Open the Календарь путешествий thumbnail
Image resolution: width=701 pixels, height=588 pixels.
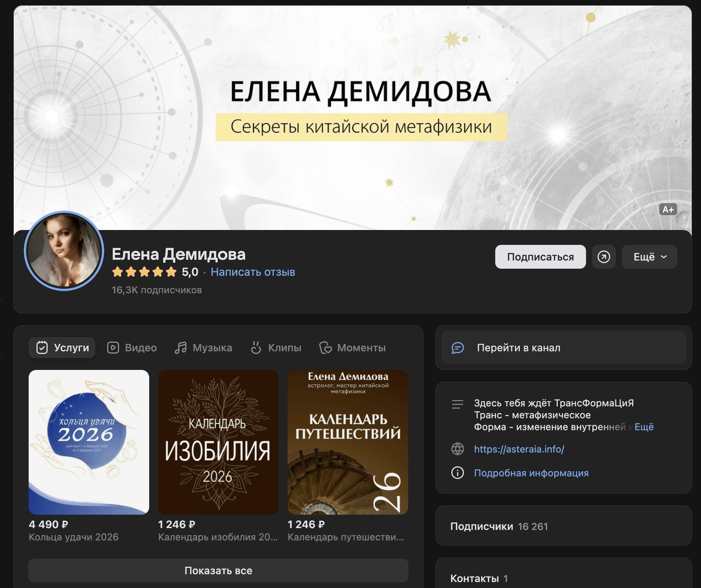[348, 442]
